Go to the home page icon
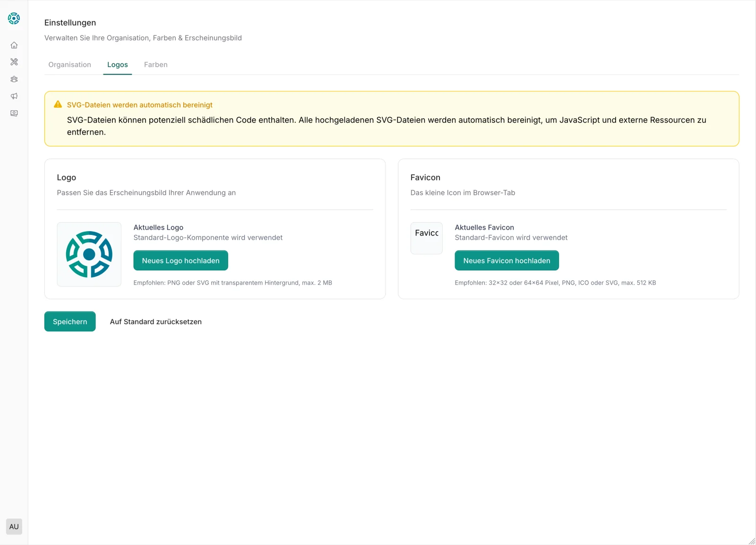 14,45
